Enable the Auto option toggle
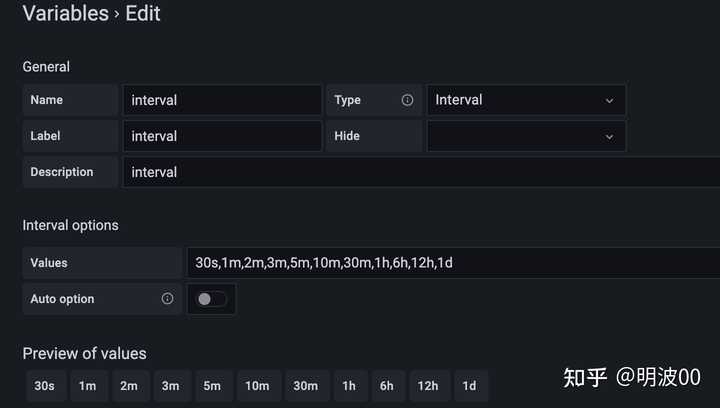The width and height of the screenshot is (720, 408). click(211, 299)
